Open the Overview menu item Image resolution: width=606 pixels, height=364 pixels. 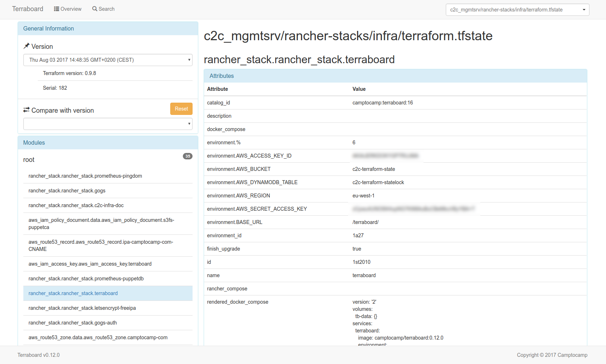[68, 9]
